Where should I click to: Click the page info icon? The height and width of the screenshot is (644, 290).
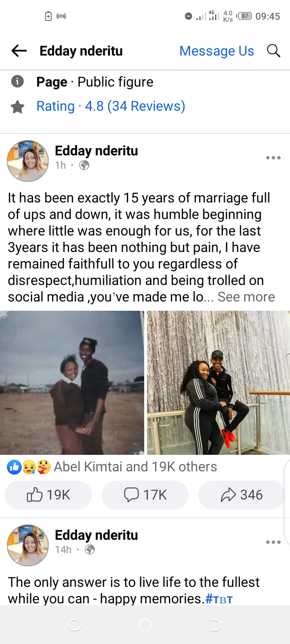[x=17, y=82]
